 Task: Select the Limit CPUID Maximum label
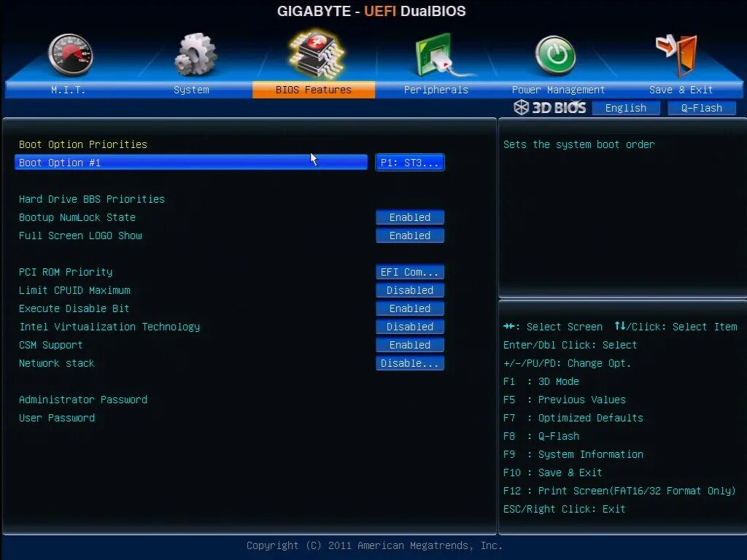click(74, 290)
